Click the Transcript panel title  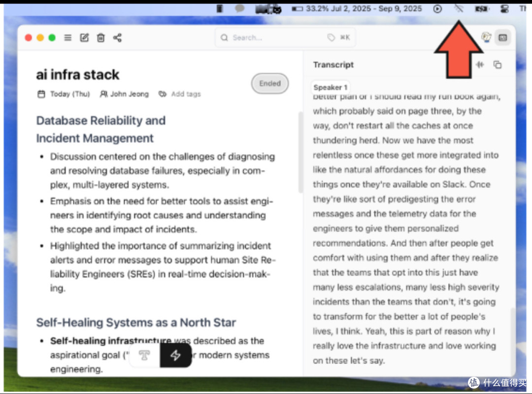coord(333,65)
